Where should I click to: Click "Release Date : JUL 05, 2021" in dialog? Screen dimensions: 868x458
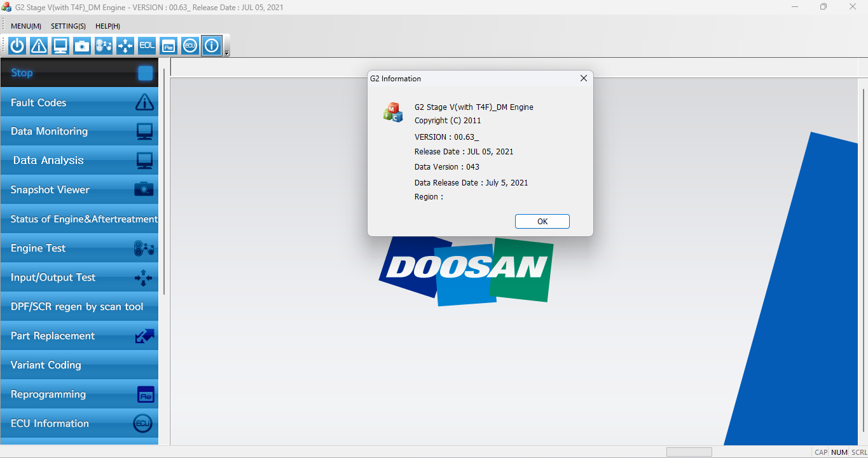464,152
